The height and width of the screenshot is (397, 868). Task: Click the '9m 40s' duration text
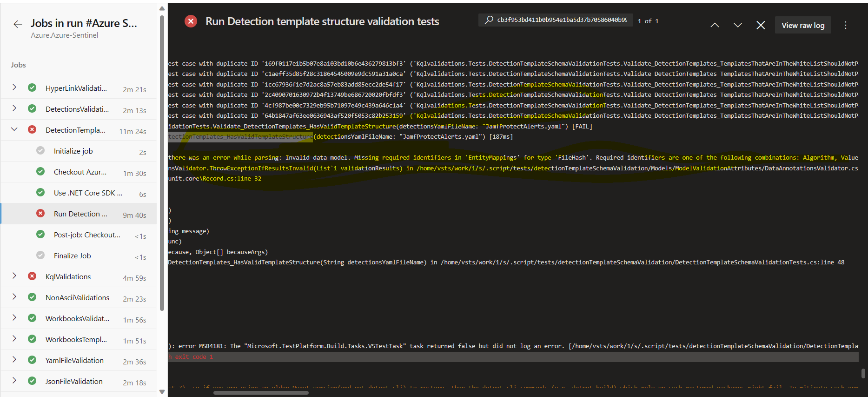[x=134, y=215]
